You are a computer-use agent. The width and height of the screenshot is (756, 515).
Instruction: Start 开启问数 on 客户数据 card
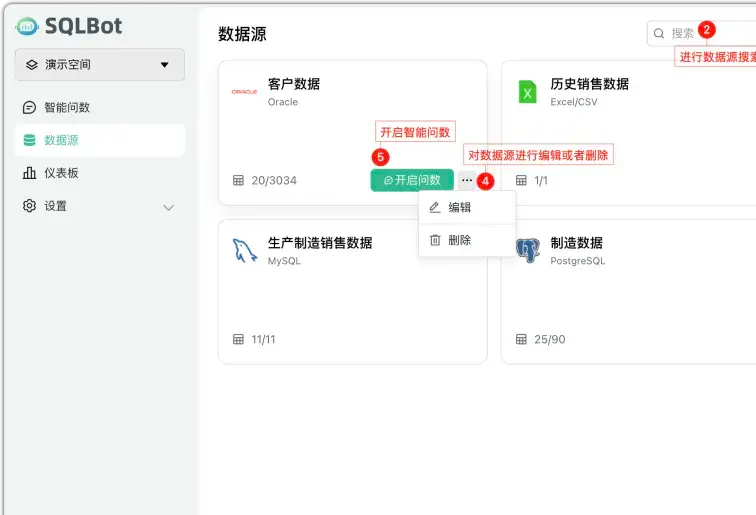tap(412, 180)
